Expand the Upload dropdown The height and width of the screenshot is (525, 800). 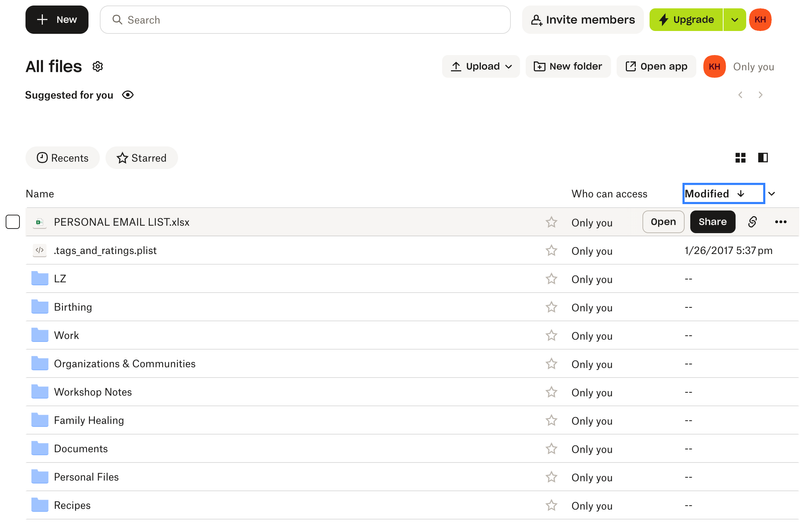pos(481,67)
